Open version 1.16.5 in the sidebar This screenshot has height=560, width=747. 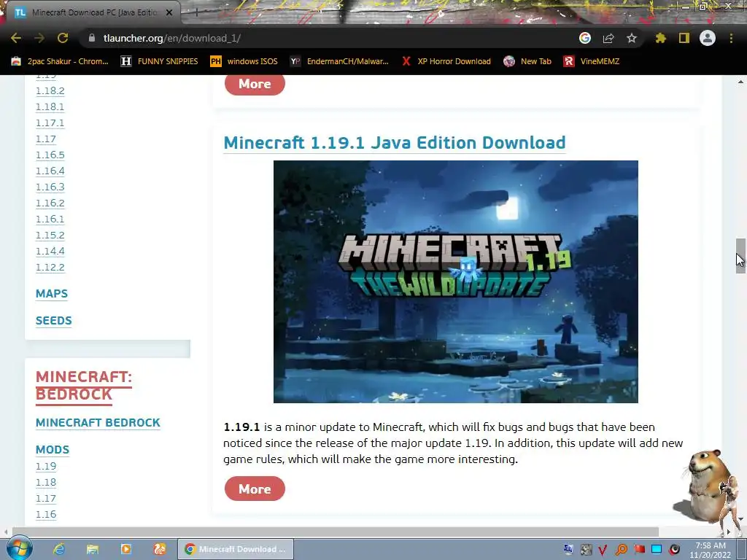pyautogui.click(x=50, y=155)
